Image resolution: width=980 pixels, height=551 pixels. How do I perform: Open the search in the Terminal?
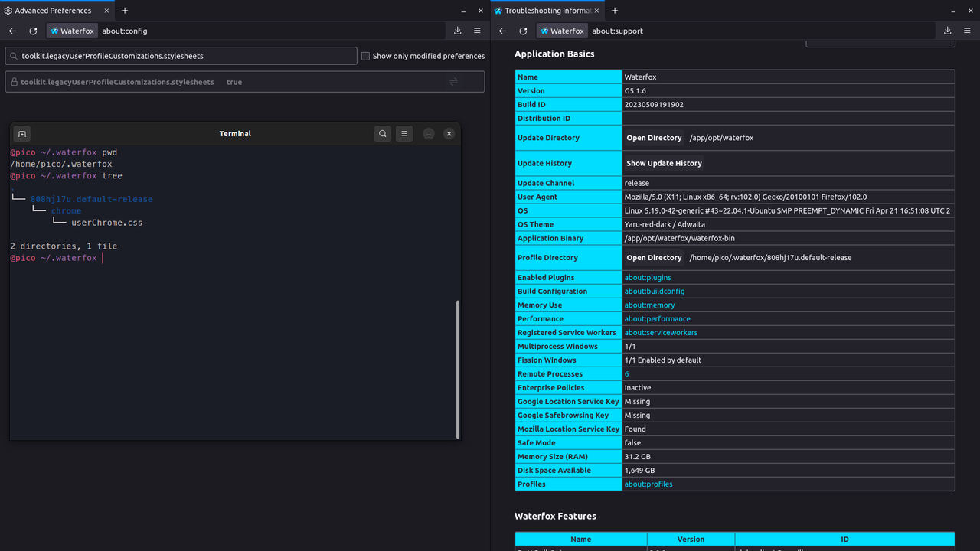coord(383,133)
